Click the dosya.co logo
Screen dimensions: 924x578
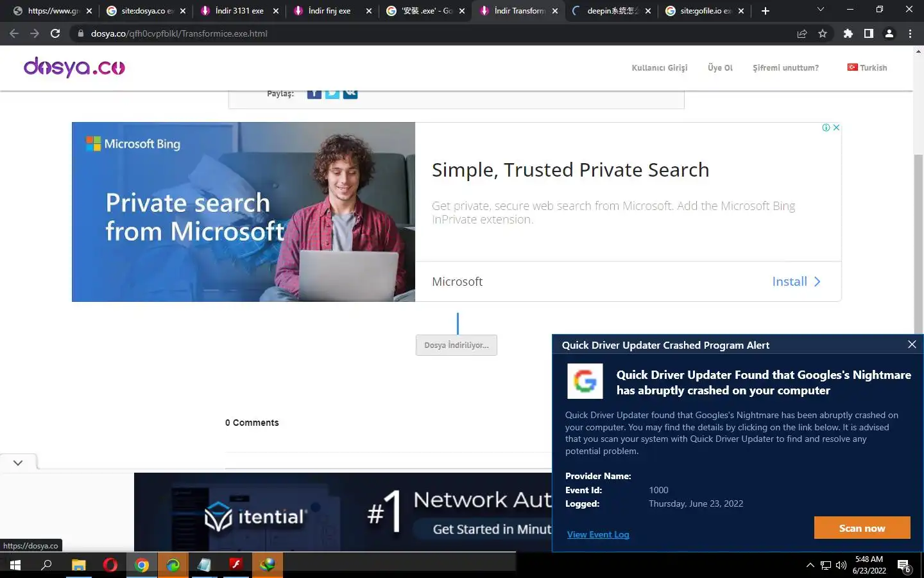coord(74,67)
